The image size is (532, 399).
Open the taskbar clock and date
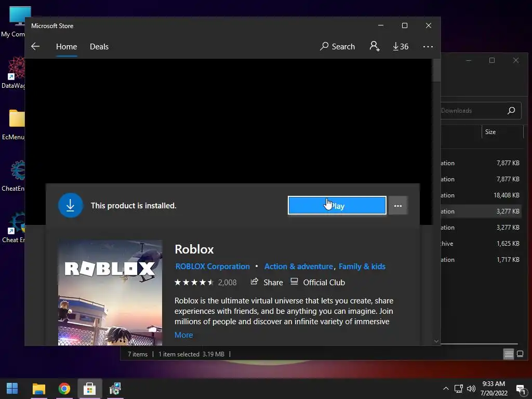pos(494,389)
